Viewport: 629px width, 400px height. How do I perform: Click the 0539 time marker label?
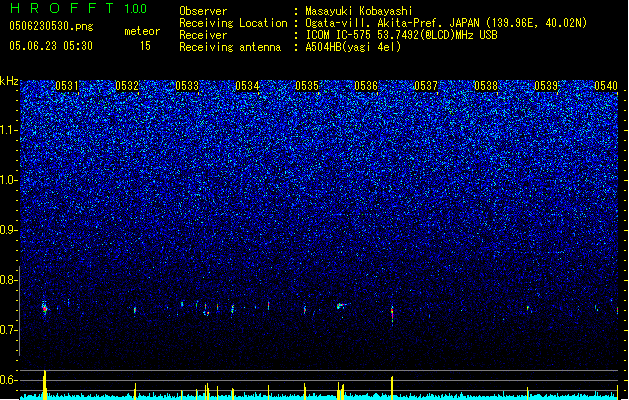546,86
